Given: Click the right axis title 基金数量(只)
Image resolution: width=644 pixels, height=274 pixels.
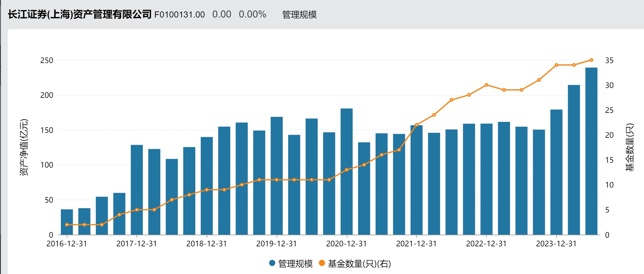Looking at the screenshot, I should click(x=630, y=147).
